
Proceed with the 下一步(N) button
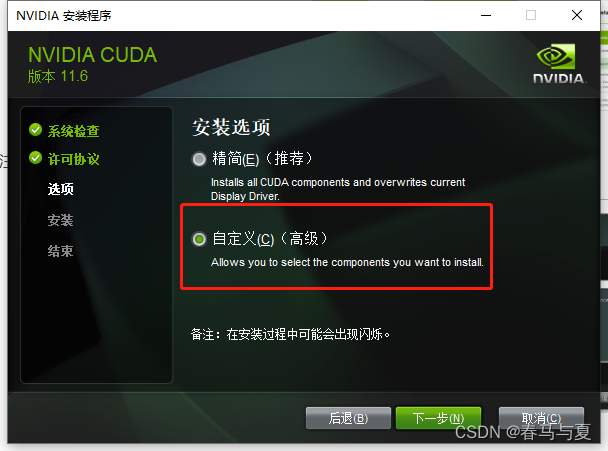coord(438,418)
